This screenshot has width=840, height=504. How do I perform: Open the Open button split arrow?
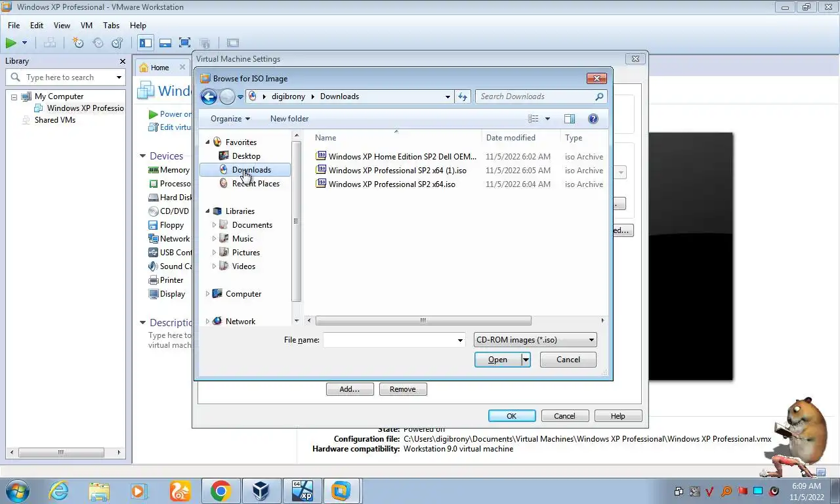[x=526, y=360]
